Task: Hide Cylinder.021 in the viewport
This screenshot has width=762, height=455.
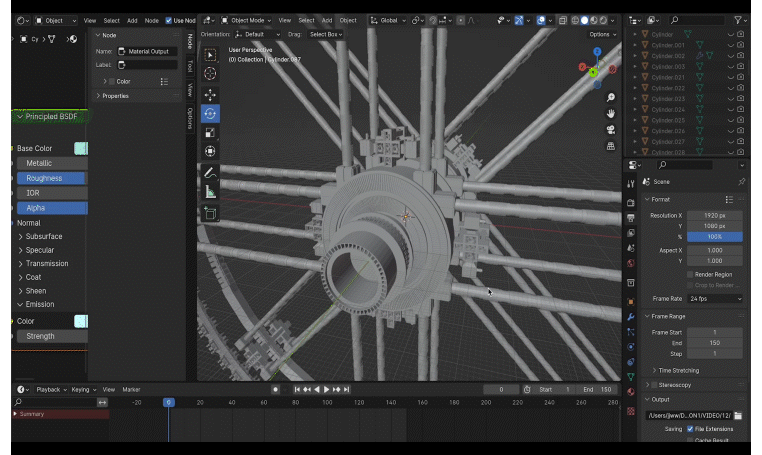Action: coord(730,77)
